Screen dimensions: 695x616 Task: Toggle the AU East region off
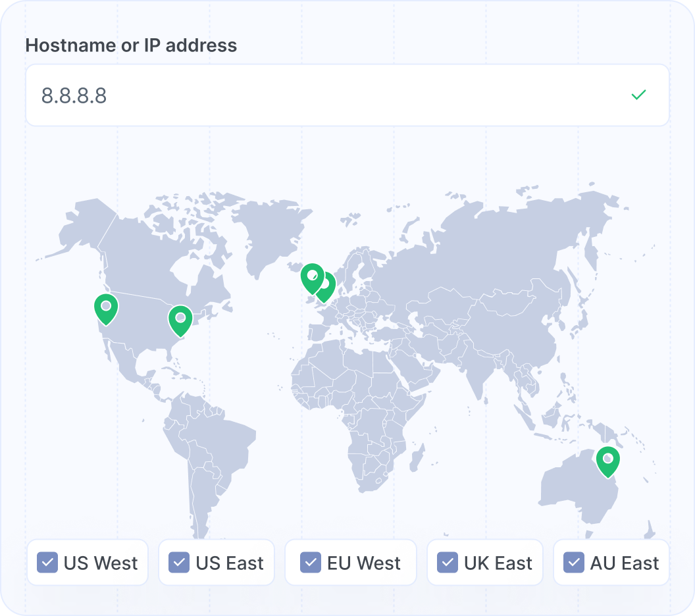pyautogui.click(x=573, y=563)
